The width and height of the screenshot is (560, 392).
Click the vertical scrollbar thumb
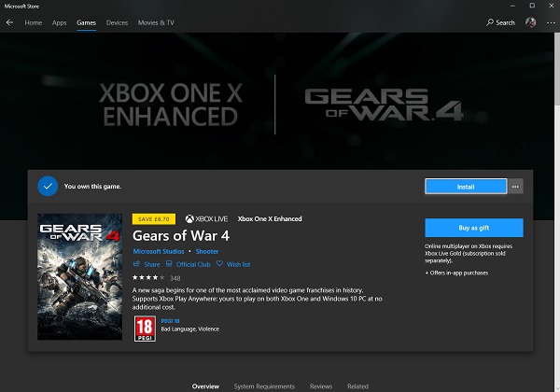557,70
